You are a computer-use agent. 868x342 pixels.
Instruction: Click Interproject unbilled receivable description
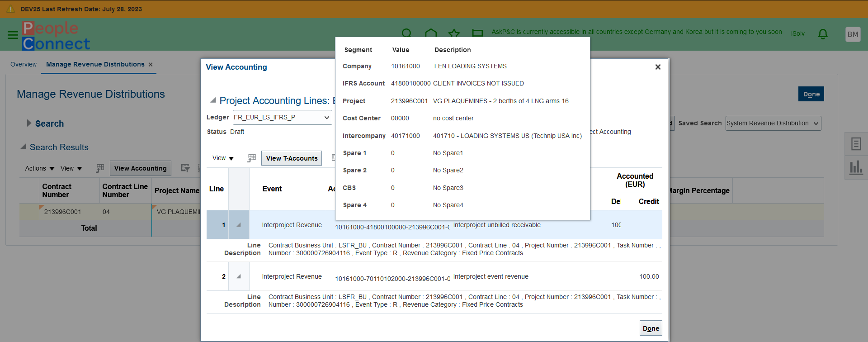pos(497,225)
